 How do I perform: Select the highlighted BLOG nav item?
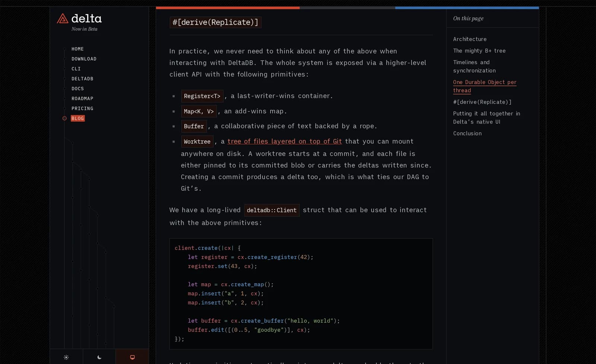pos(77,118)
